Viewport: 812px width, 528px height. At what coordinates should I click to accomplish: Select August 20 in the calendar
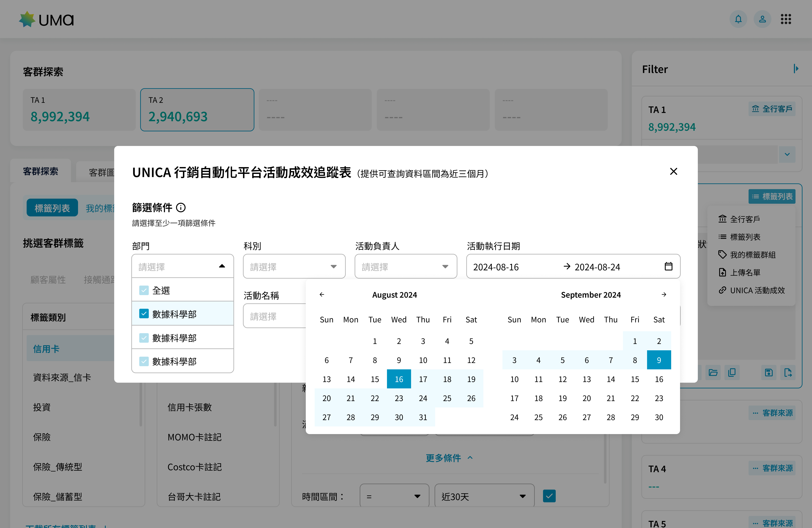click(326, 398)
